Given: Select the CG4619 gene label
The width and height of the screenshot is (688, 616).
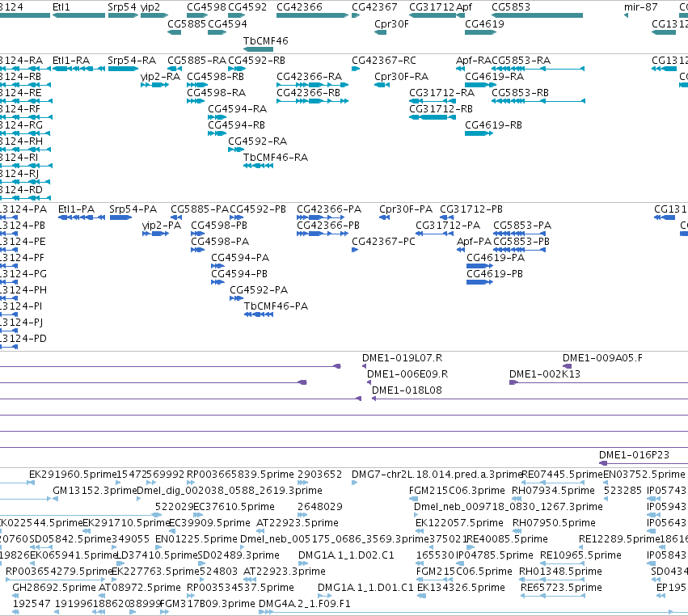Looking at the screenshot, I should (484, 24).
